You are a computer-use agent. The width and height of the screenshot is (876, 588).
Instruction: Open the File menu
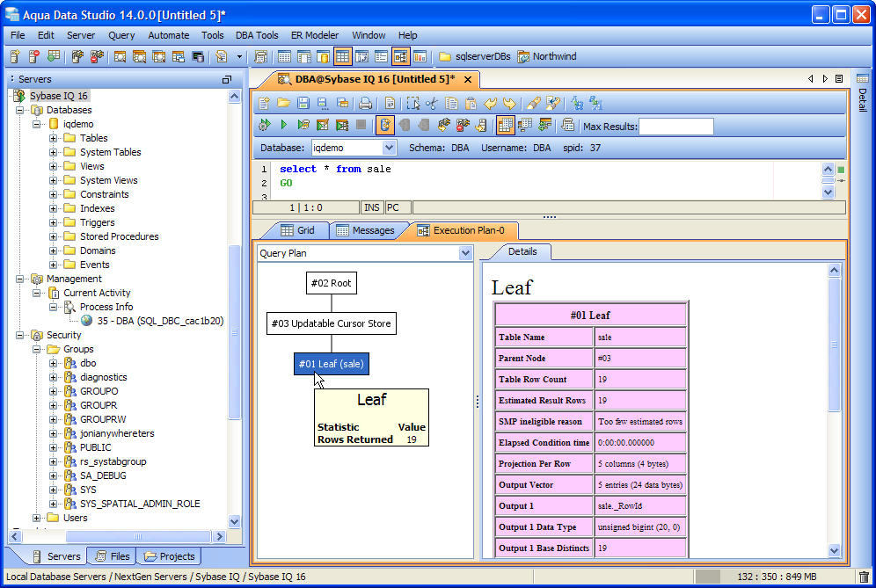(18, 35)
